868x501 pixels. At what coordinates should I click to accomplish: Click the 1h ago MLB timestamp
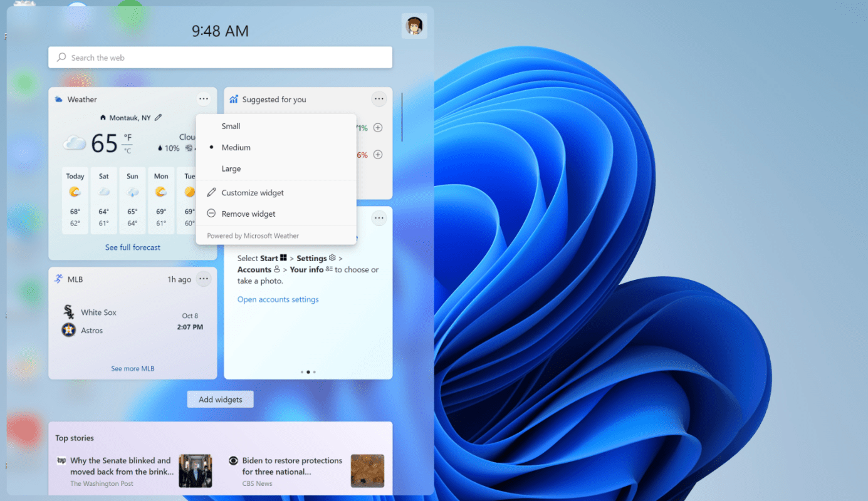pyautogui.click(x=179, y=279)
